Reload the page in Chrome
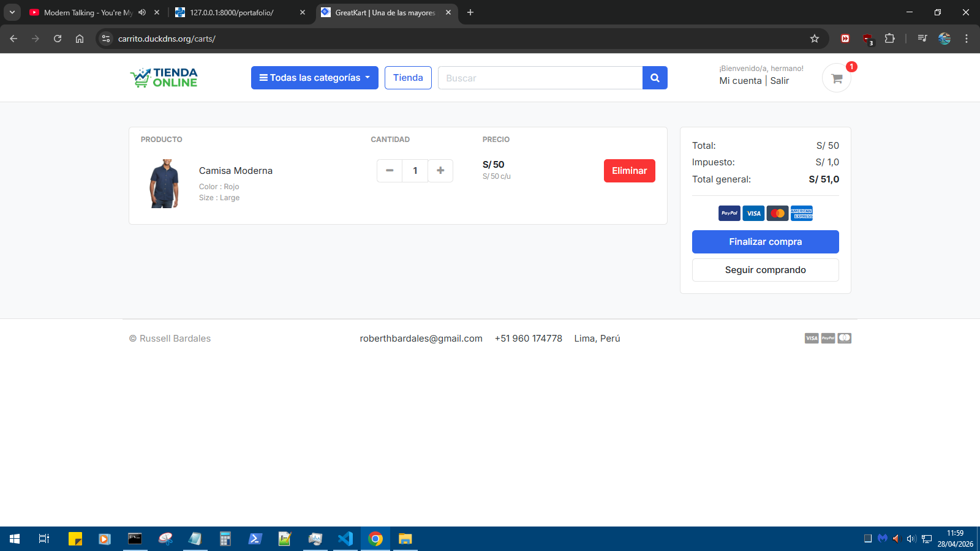980x551 pixels. point(58,39)
